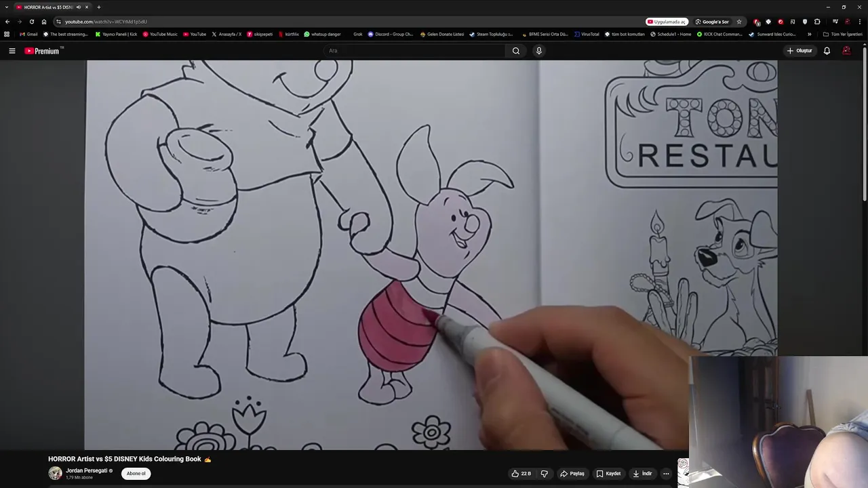
Task: Expand hidden bookmarks overflow chevron
Action: 809,34
